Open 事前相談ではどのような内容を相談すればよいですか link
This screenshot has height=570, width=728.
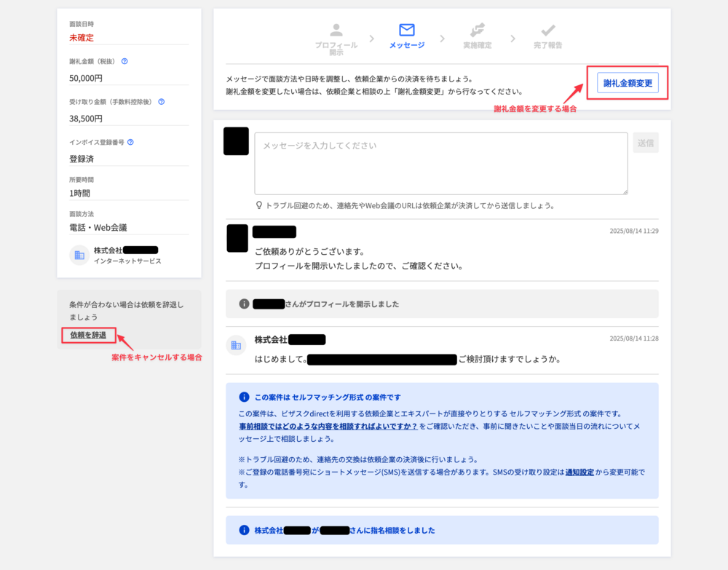point(328,426)
